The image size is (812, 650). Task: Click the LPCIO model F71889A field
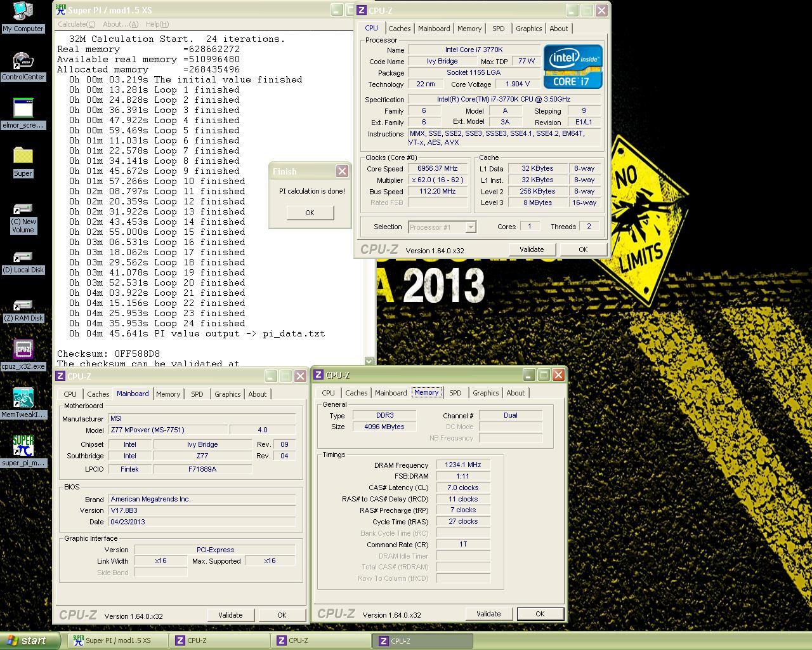click(x=202, y=469)
